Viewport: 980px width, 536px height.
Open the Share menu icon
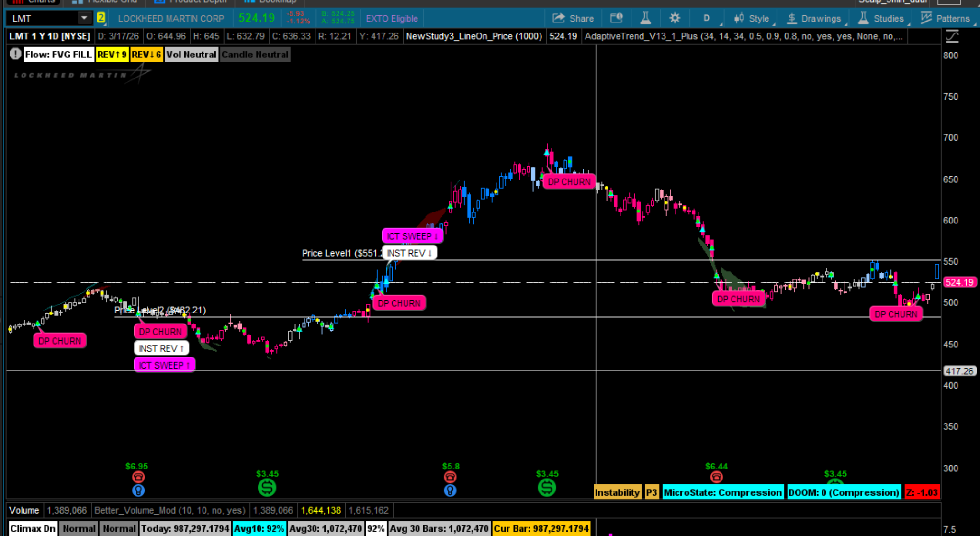pos(559,18)
